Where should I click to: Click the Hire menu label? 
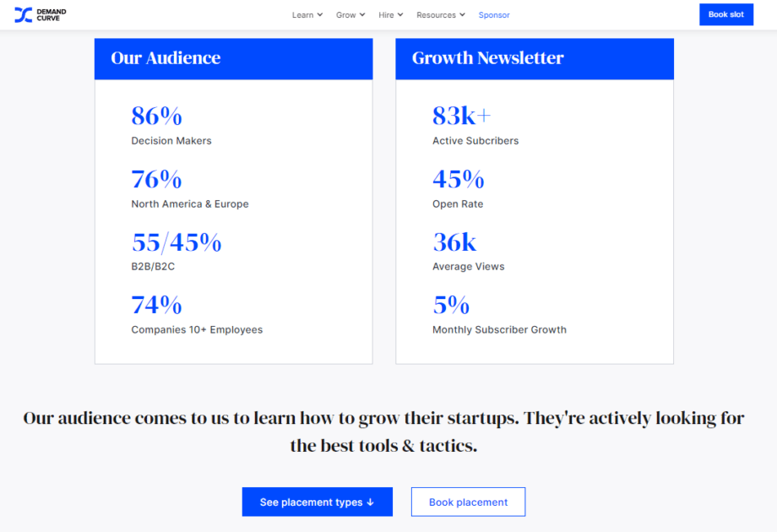[387, 14]
